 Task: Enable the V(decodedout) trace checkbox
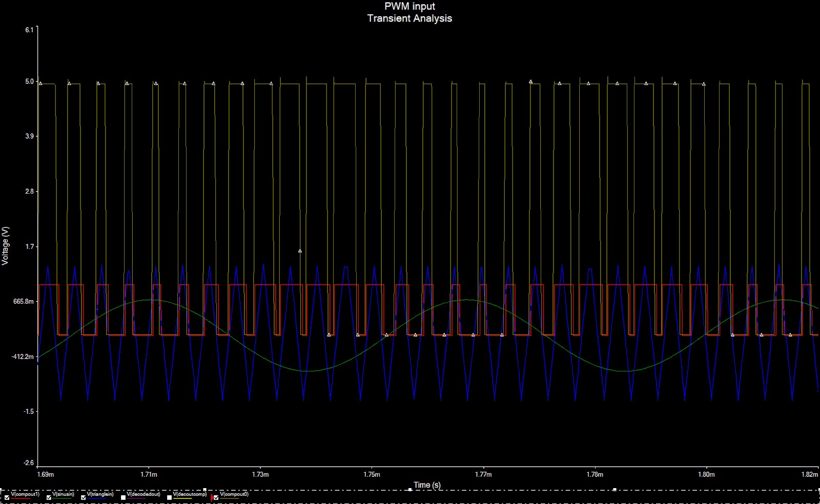click(x=122, y=497)
